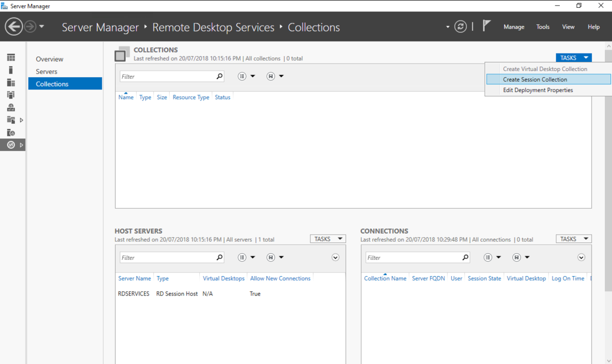Sort Connections by the Session State column

click(484, 278)
